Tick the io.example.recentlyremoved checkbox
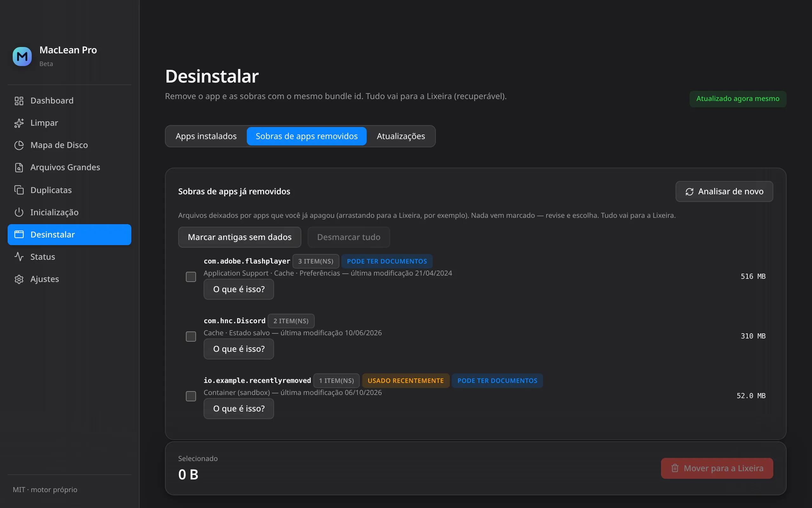The image size is (812, 508). click(x=191, y=396)
